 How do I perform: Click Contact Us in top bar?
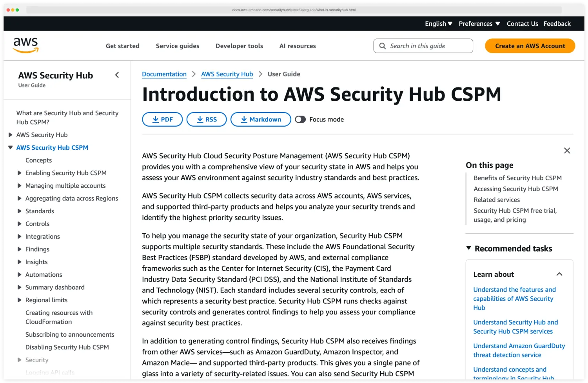tap(522, 24)
